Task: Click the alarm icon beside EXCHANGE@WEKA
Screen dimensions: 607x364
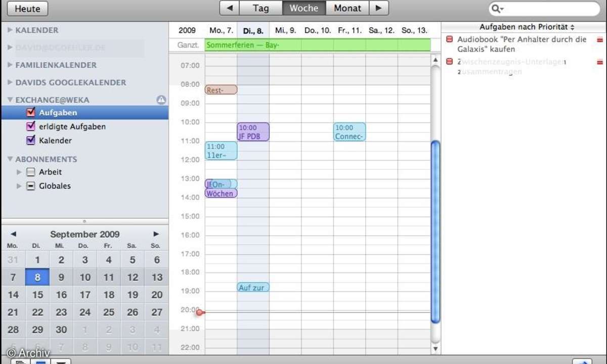Action: click(161, 100)
